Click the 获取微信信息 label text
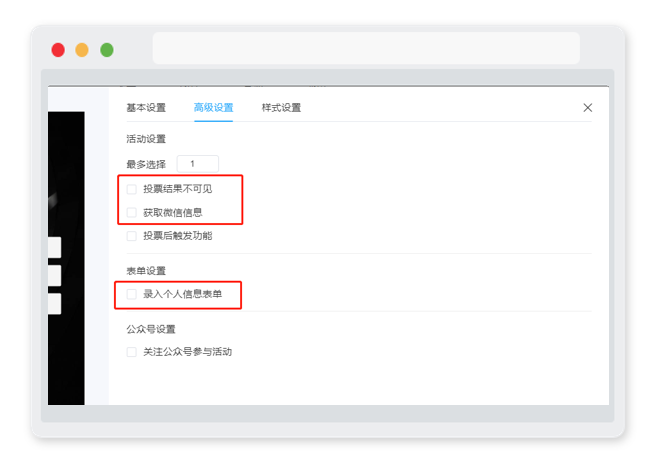 point(173,213)
